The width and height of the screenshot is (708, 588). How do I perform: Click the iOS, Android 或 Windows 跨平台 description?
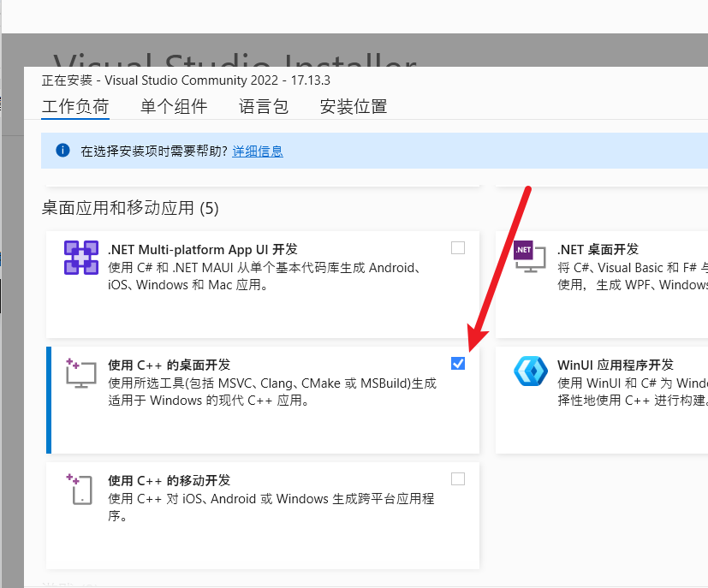(271, 508)
